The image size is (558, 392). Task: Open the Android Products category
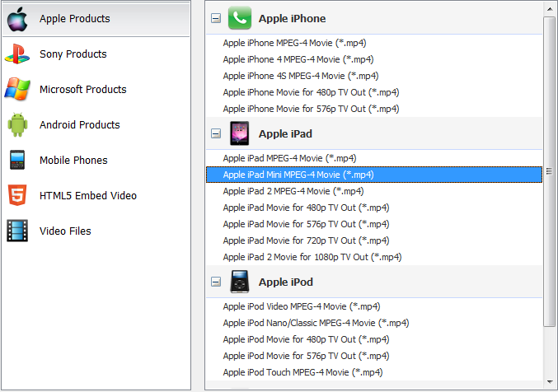point(96,125)
